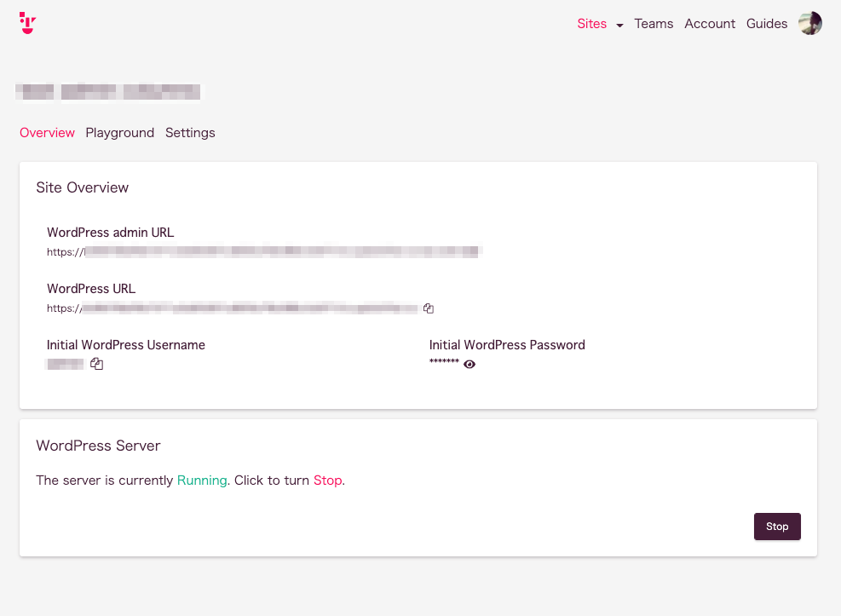Switch to the Settings tab
The height and width of the screenshot is (616, 841).
[x=190, y=132]
